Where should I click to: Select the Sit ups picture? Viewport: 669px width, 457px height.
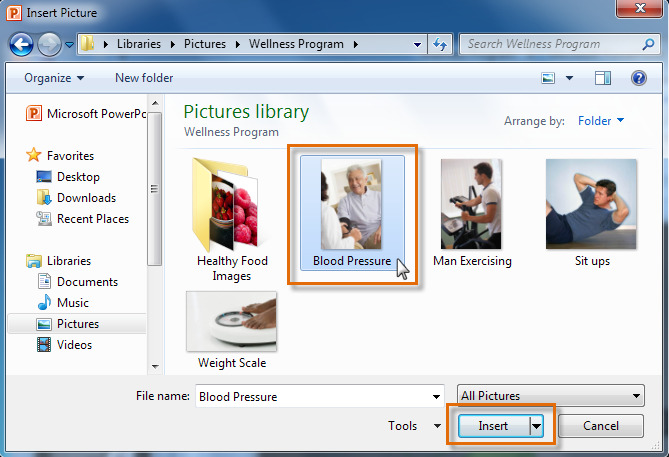592,213
